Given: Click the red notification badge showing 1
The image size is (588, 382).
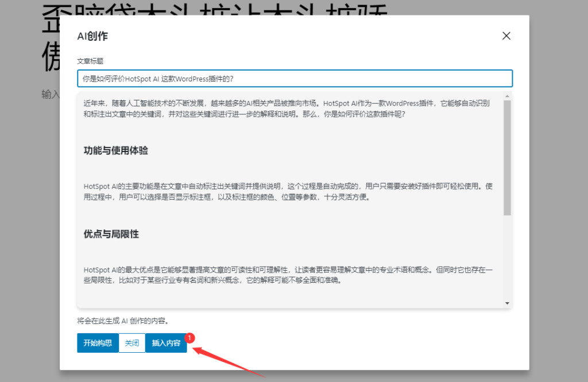Looking at the screenshot, I should (189, 338).
